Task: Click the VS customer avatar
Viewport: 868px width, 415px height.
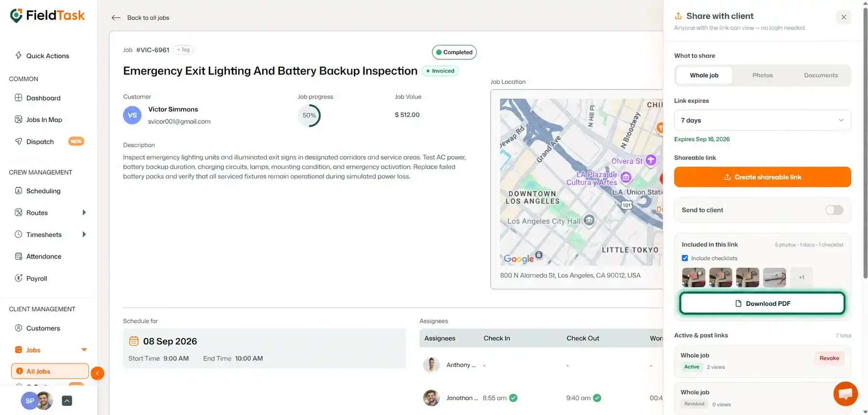Action: click(132, 115)
